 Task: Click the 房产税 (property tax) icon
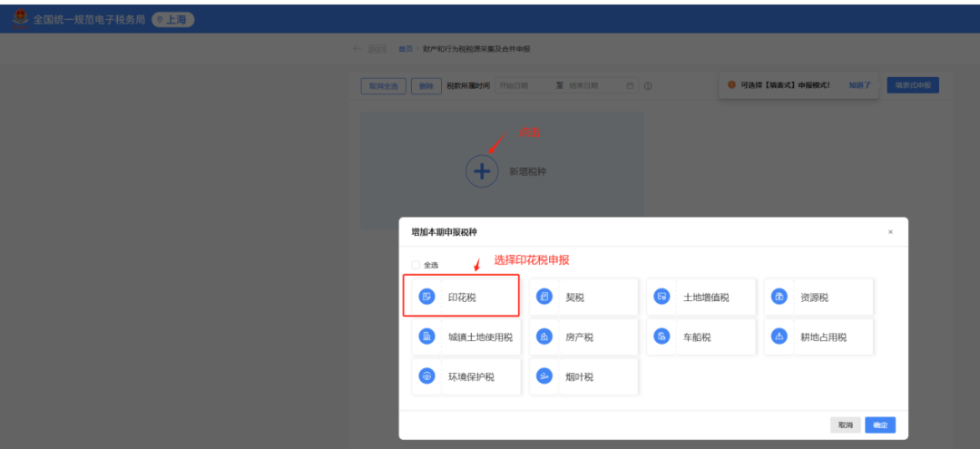[x=544, y=337]
